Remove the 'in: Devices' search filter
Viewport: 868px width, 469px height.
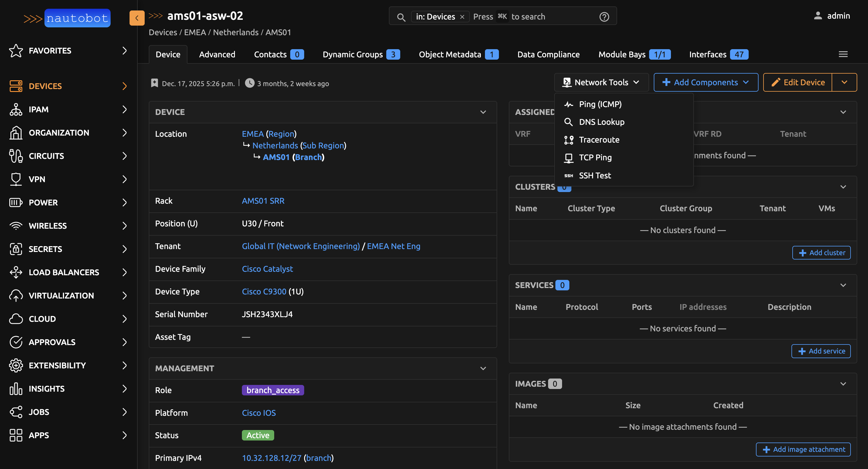[x=462, y=17]
